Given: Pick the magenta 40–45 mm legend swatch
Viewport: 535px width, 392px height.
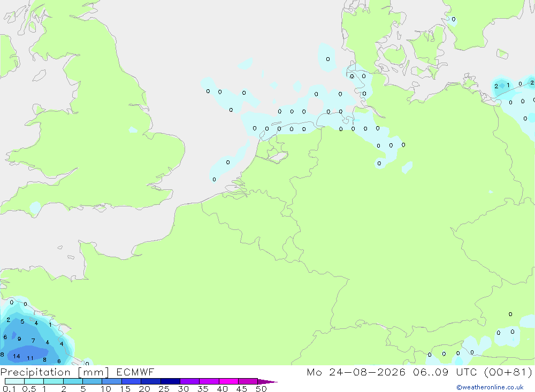Looking at the screenshot, I should pos(228,381).
